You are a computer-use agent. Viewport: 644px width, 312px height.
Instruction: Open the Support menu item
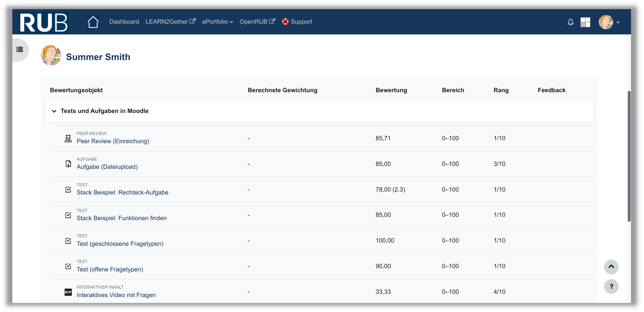(x=297, y=22)
